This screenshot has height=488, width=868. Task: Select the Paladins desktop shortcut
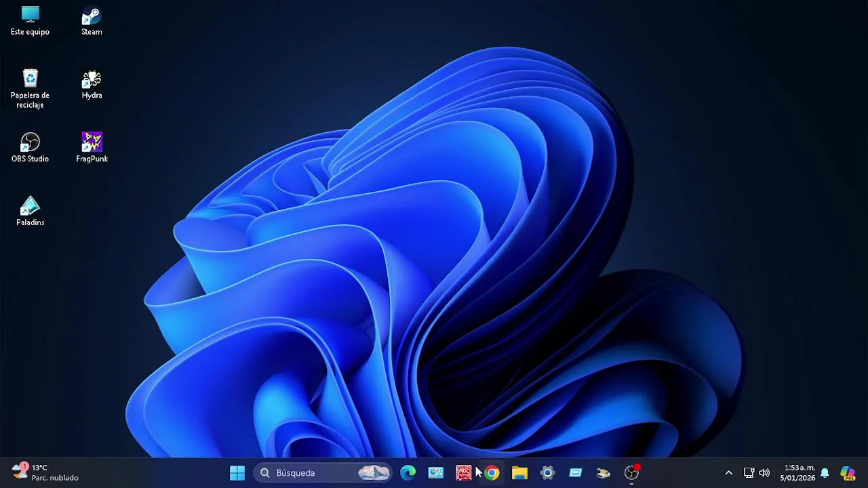tap(30, 211)
